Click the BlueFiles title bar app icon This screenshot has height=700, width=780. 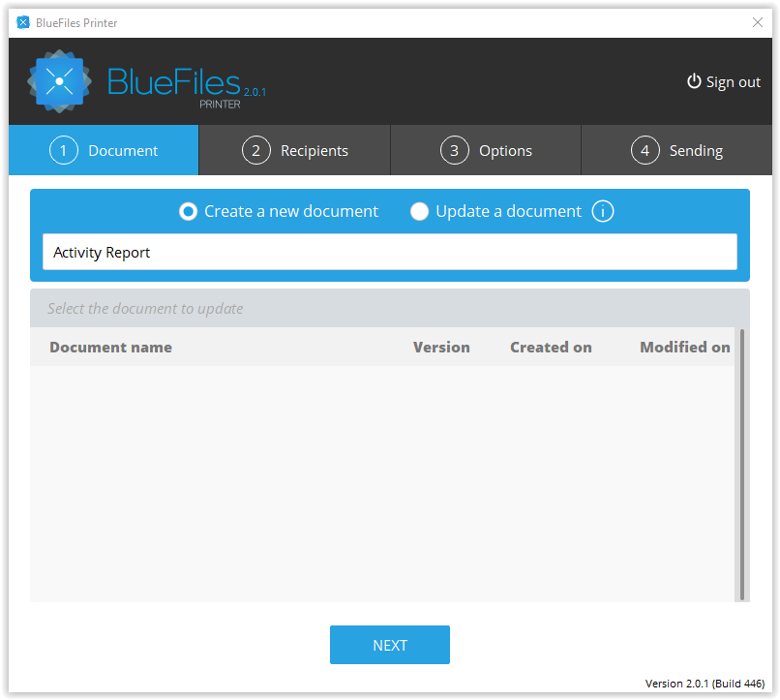tap(23, 22)
